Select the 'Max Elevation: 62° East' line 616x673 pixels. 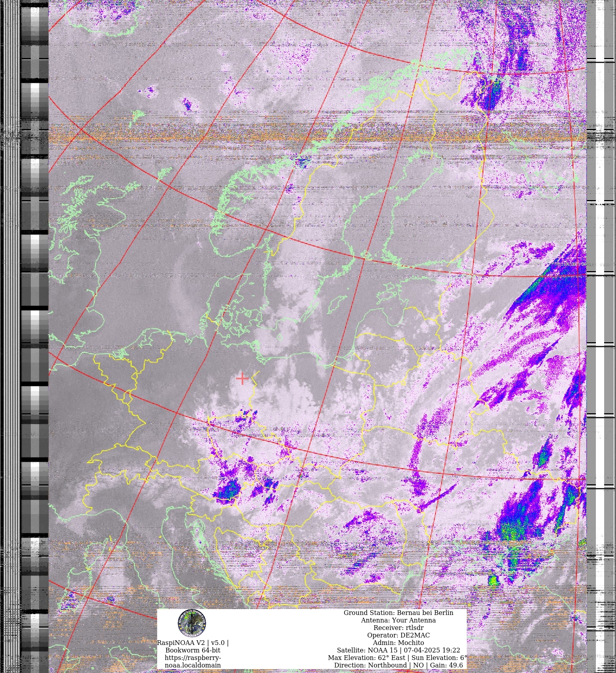coord(398,658)
